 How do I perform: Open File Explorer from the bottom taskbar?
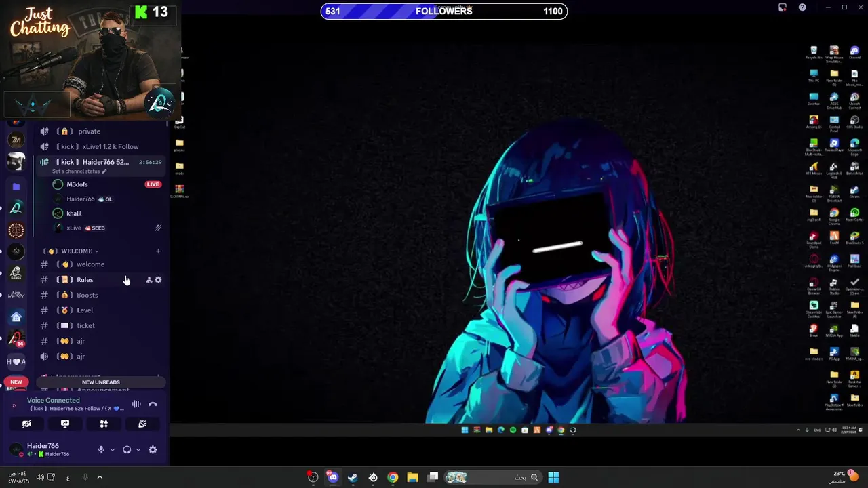coord(412,477)
